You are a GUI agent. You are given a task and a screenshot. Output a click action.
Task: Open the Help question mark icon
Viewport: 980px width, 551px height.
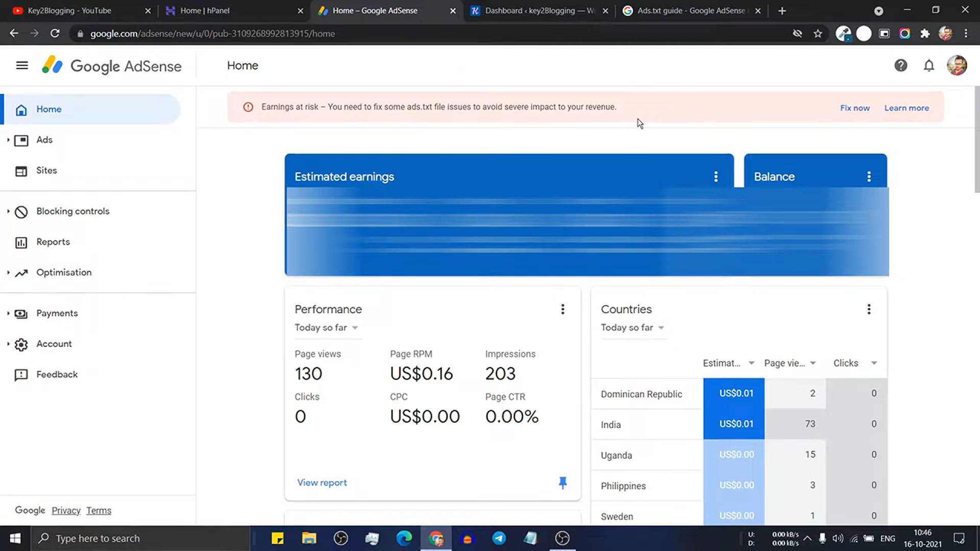pyautogui.click(x=901, y=65)
